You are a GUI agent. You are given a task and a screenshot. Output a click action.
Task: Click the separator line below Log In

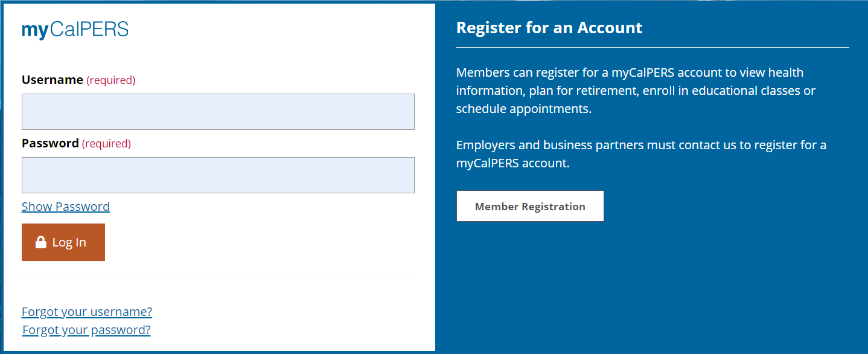pyautogui.click(x=218, y=277)
